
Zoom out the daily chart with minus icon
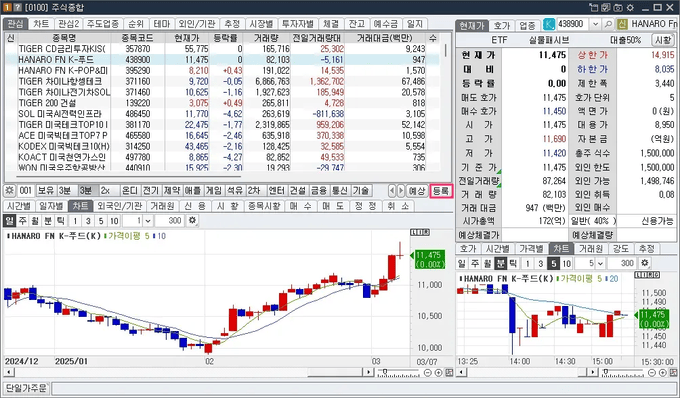[x=428, y=372]
